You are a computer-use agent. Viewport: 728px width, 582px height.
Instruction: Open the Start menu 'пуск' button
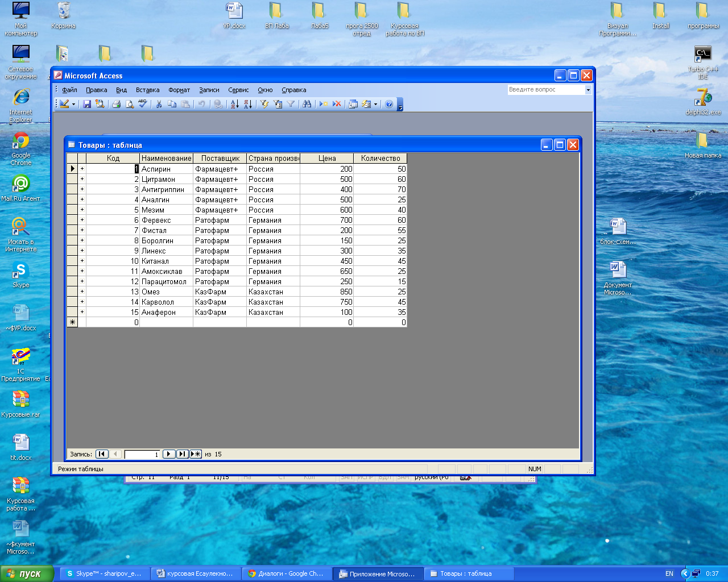(27, 573)
